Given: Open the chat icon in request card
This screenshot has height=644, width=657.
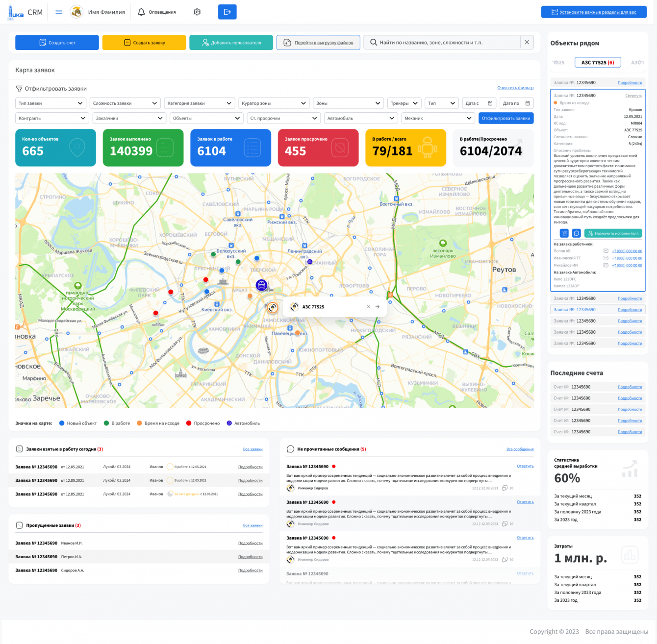Looking at the screenshot, I should pyautogui.click(x=577, y=233).
